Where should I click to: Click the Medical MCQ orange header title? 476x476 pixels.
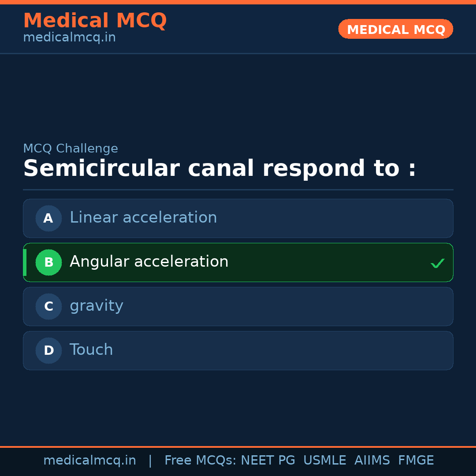coord(95,20)
